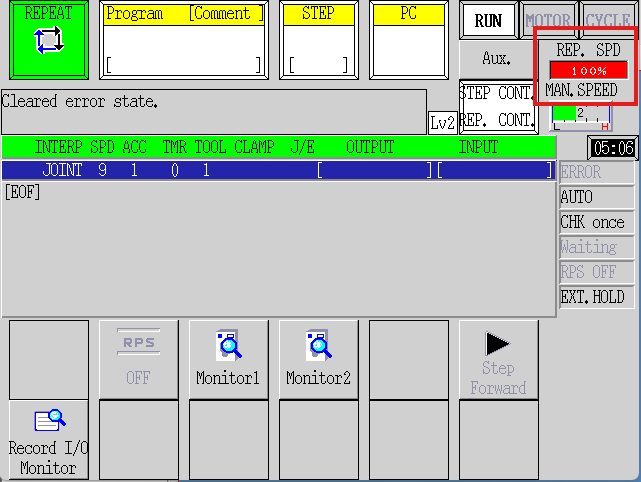Click the output signal bracket field in JOINT row
The height and width of the screenshot is (482, 641).
click(374, 170)
